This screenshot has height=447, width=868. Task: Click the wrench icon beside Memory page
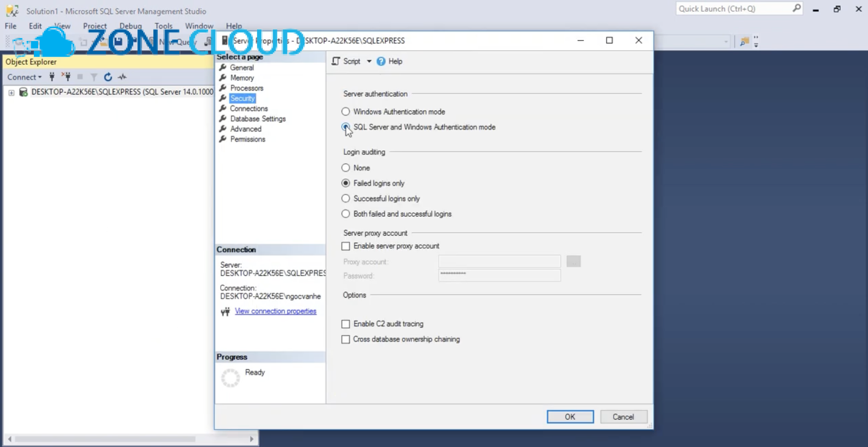coord(223,77)
